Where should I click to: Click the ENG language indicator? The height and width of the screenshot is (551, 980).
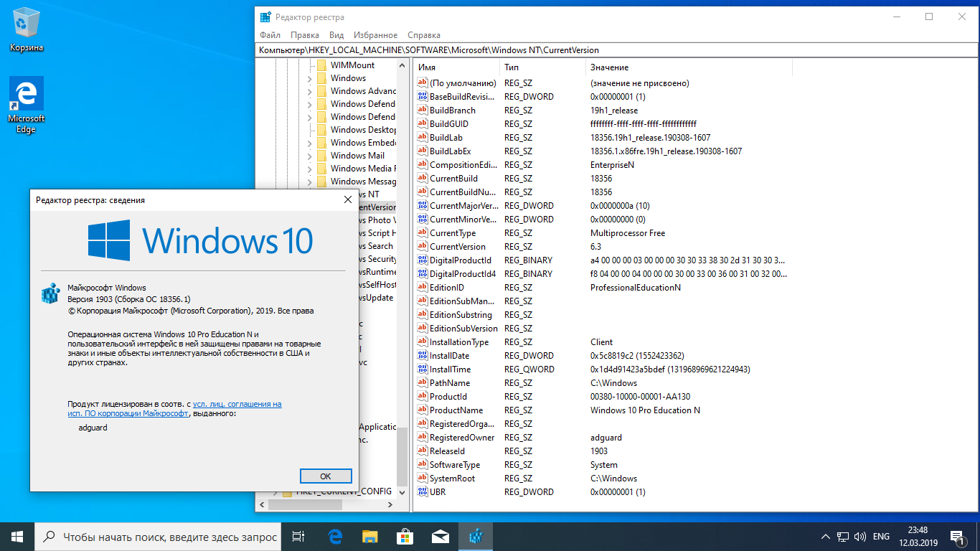[881, 537]
